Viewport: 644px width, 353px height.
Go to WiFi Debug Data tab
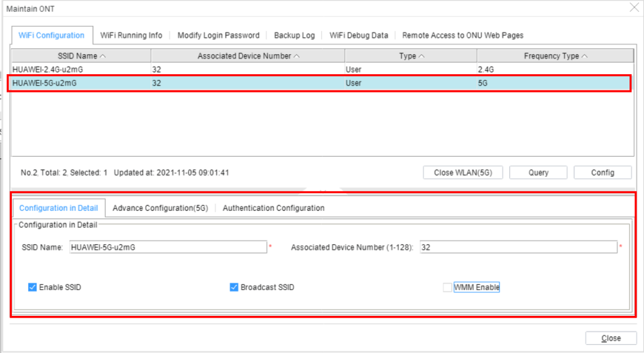click(358, 35)
